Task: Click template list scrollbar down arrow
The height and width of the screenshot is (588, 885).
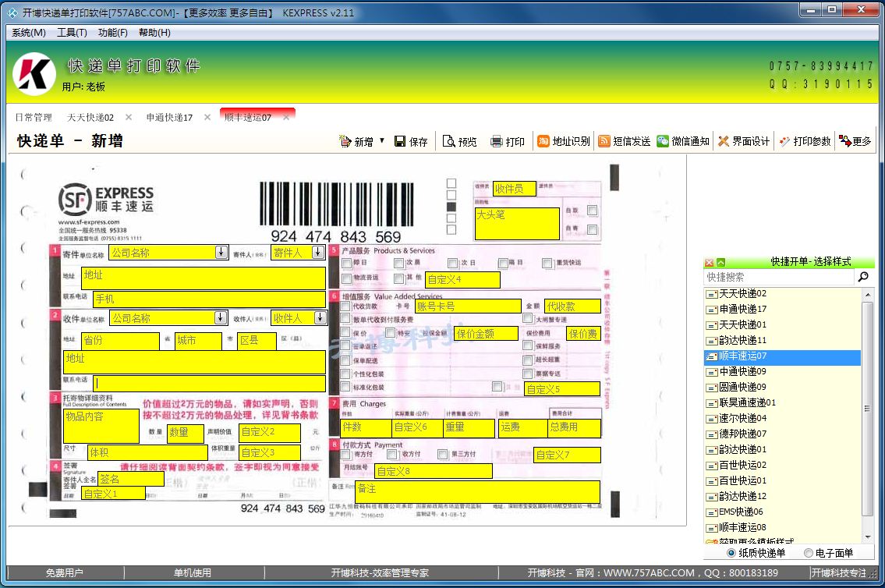Action: tap(868, 537)
